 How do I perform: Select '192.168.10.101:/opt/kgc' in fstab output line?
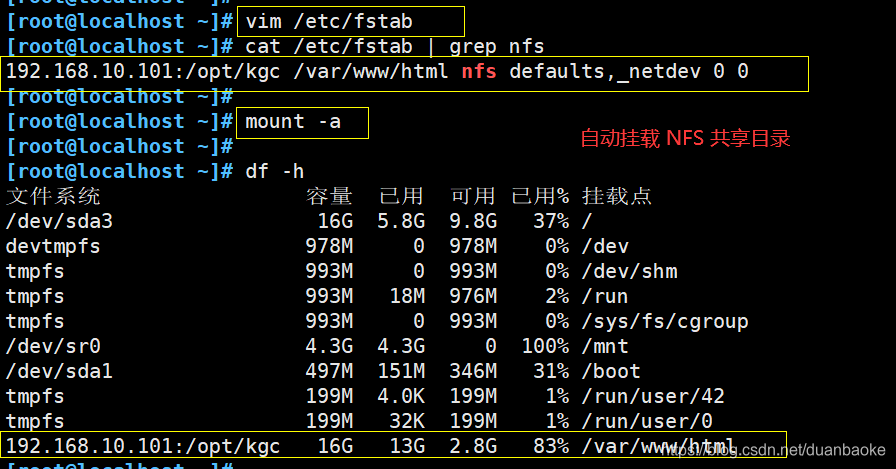point(143,71)
